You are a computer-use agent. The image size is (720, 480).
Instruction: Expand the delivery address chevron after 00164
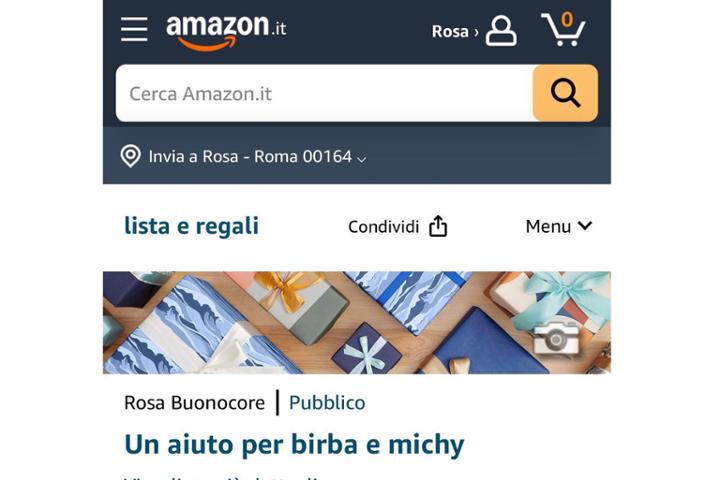(x=362, y=159)
